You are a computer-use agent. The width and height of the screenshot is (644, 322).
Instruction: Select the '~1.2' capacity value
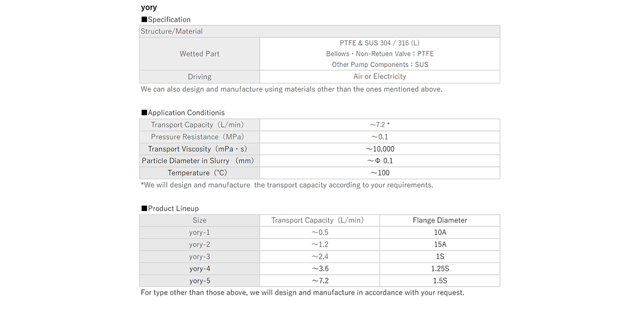click(x=320, y=245)
